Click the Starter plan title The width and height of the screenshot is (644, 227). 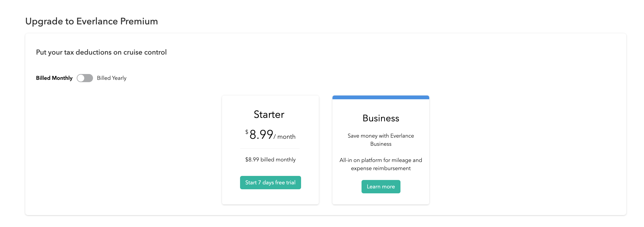[x=269, y=114]
